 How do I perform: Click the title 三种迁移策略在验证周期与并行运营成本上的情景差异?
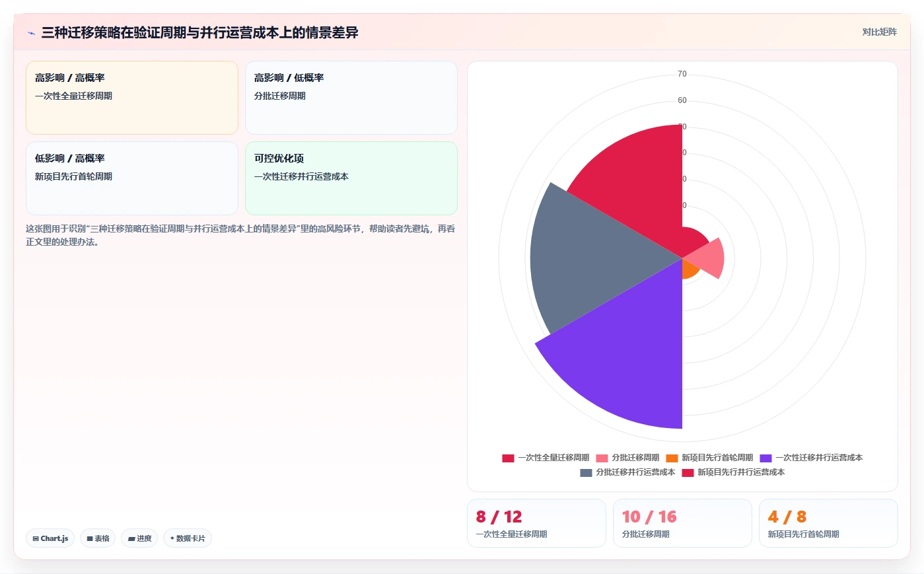point(199,32)
